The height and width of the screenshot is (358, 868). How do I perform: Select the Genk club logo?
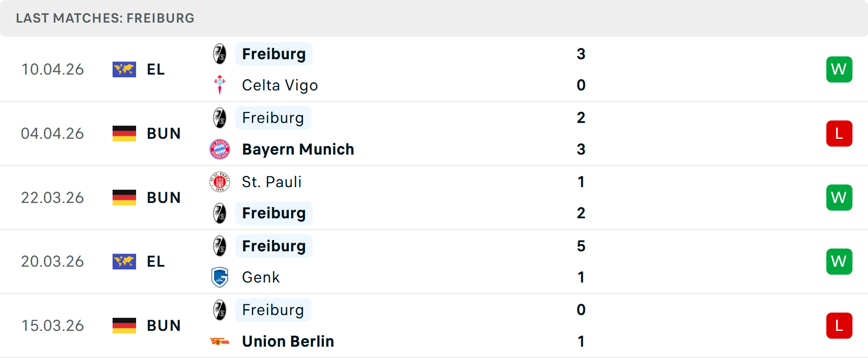coord(220,277)
